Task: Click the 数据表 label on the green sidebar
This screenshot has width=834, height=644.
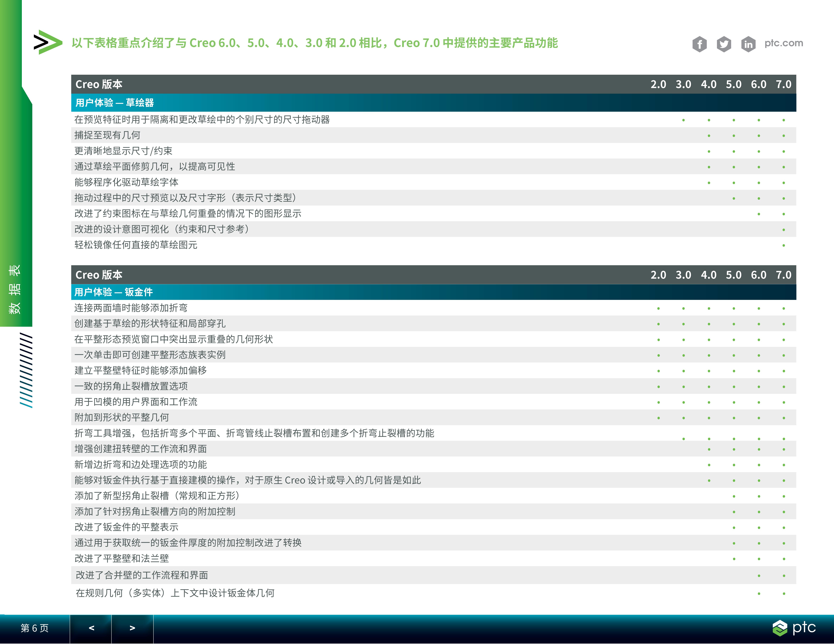Action: click(15, 290)
